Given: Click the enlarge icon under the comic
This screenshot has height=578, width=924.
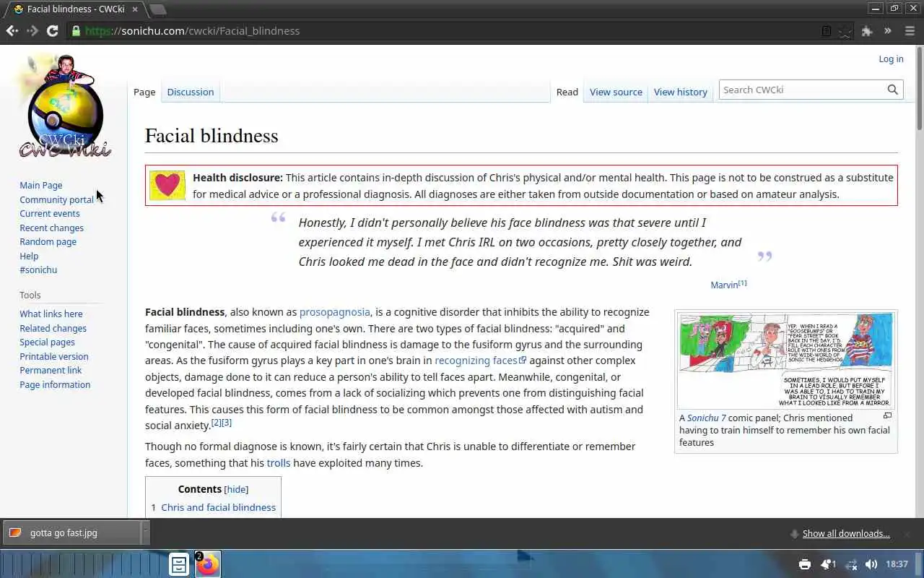Looking at the screenshot, I should pyautogui.click(x=887, y=415).
